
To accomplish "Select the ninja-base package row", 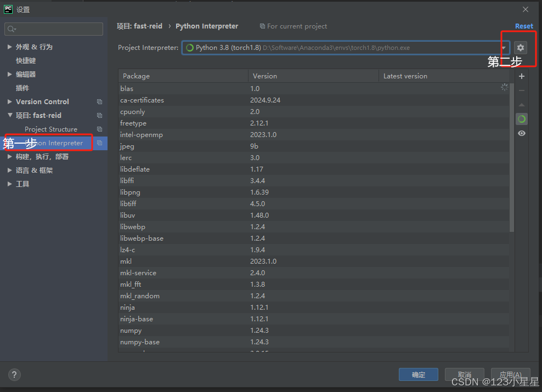I will (314, 319).
